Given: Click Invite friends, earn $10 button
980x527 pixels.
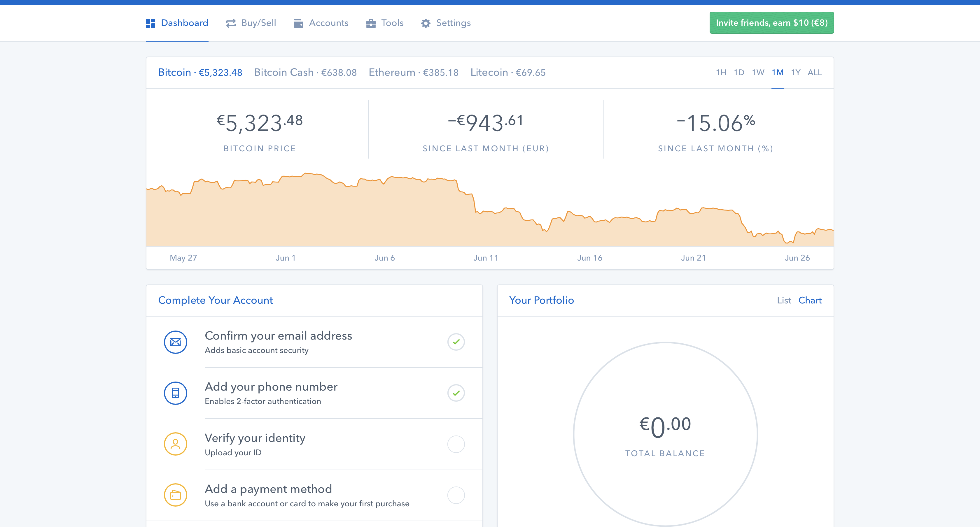Looking at the screenshot, I should [x=771, y=23].
